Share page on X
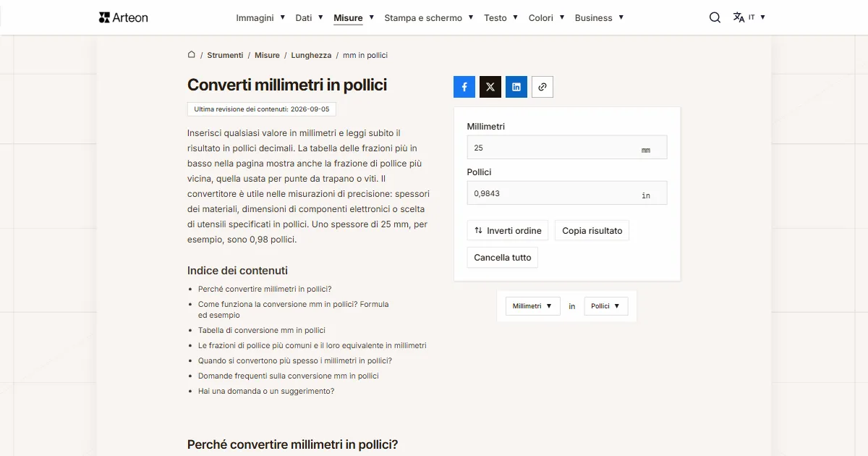868x456 pixels. pos(490,87)
